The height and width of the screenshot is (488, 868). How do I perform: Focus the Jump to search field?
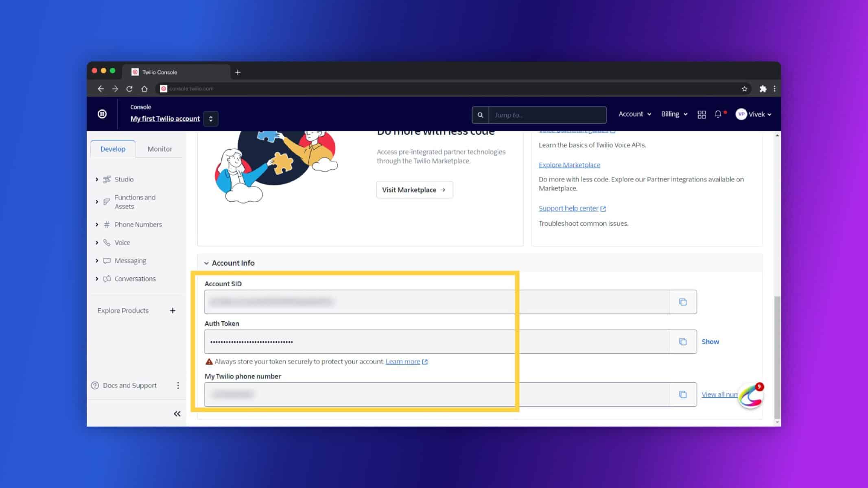pos(547,115)
